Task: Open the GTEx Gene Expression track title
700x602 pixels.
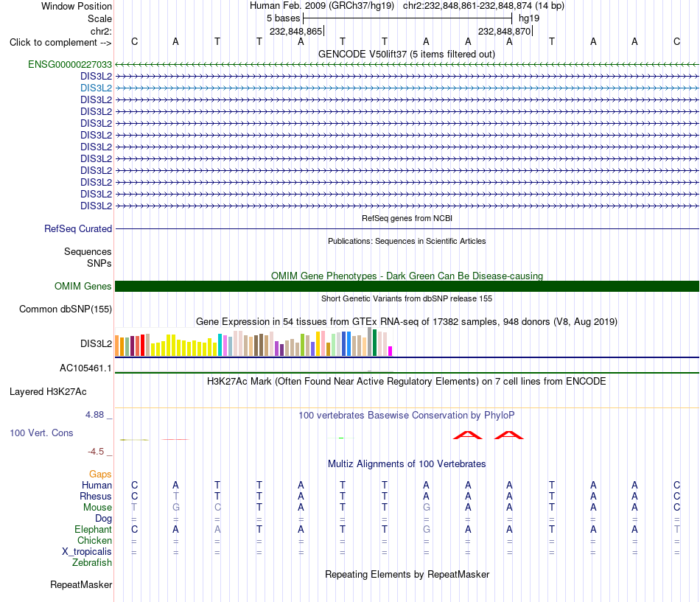Action: (x=407, y=321)
